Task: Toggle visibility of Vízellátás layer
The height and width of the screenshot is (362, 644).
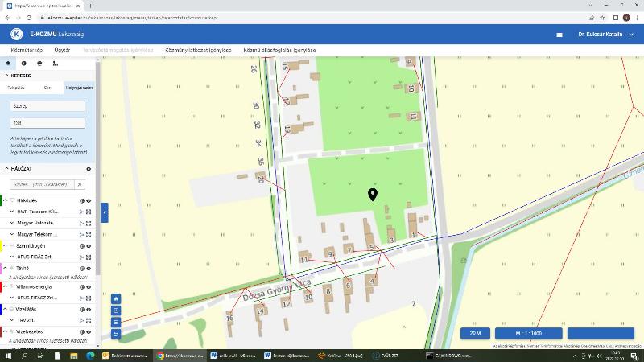Action: [x=89, y=310]
